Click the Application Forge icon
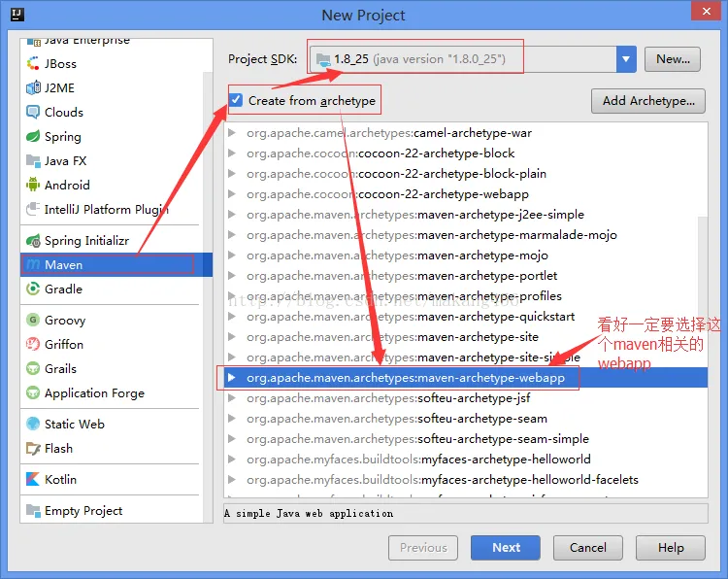Image resolution: width=728 pixels, height=579 pixels. point(33,392)
